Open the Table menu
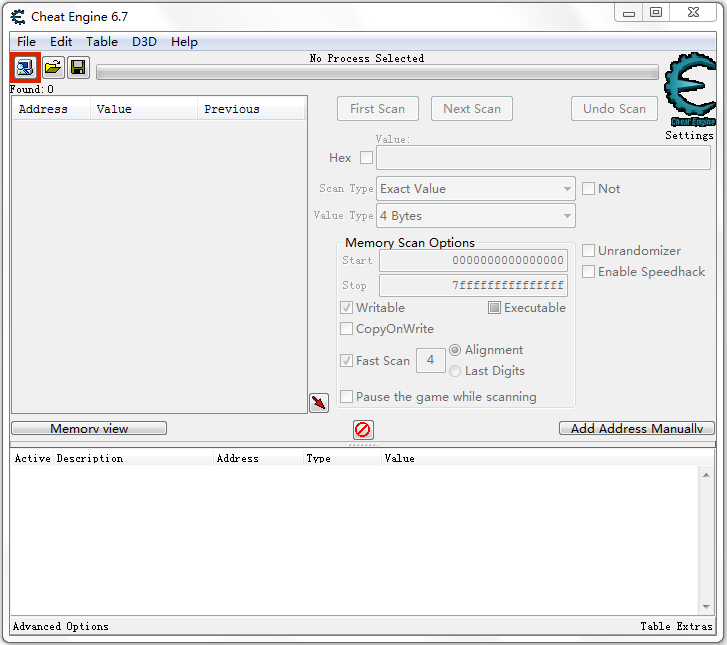 101,42
